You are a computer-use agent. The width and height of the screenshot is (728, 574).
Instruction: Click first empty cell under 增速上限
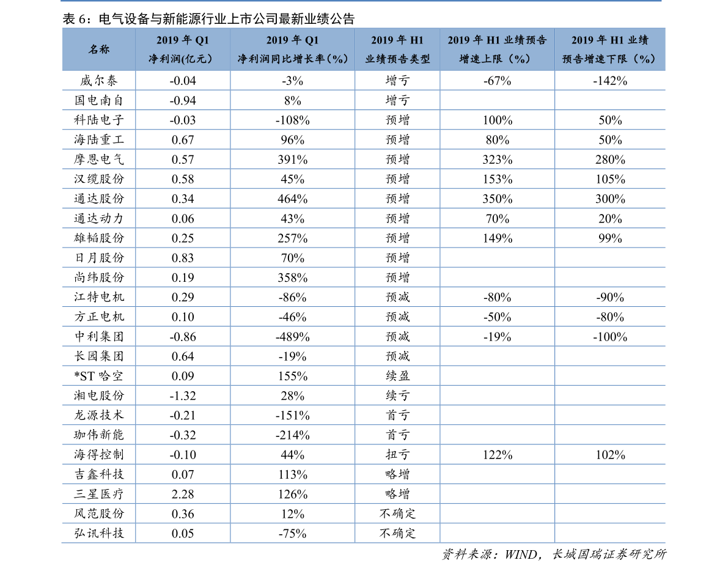pyautogui.click(x=497, y=81)
